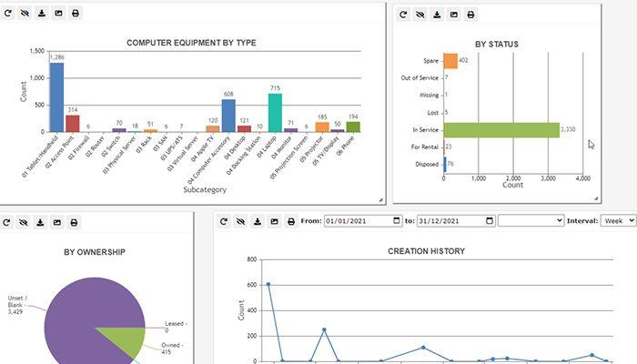Screen dimensions: 637x364
Task: Click the 'Unset / Blank - 3,429' label
Action: pyautogui.click(x=16, y=305)
